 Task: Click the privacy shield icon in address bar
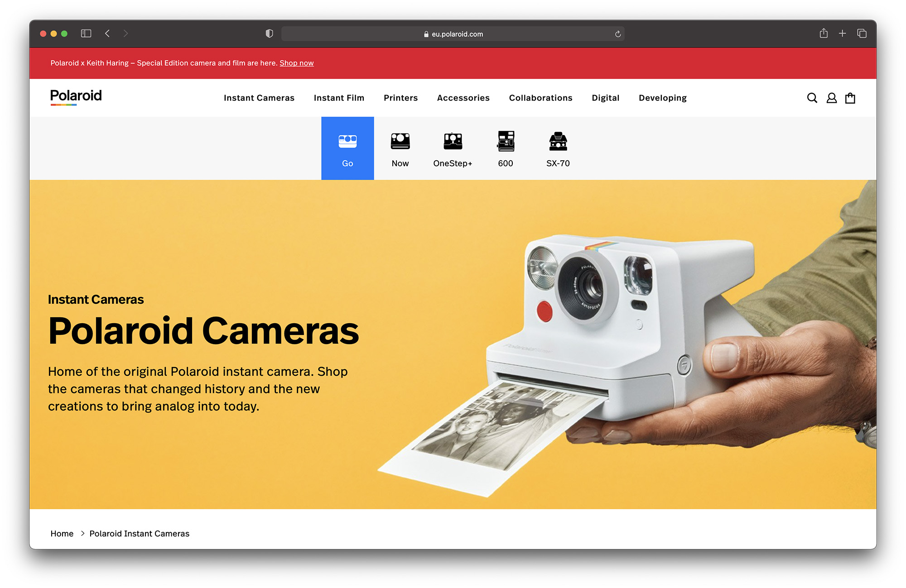[x=270, y=33]
